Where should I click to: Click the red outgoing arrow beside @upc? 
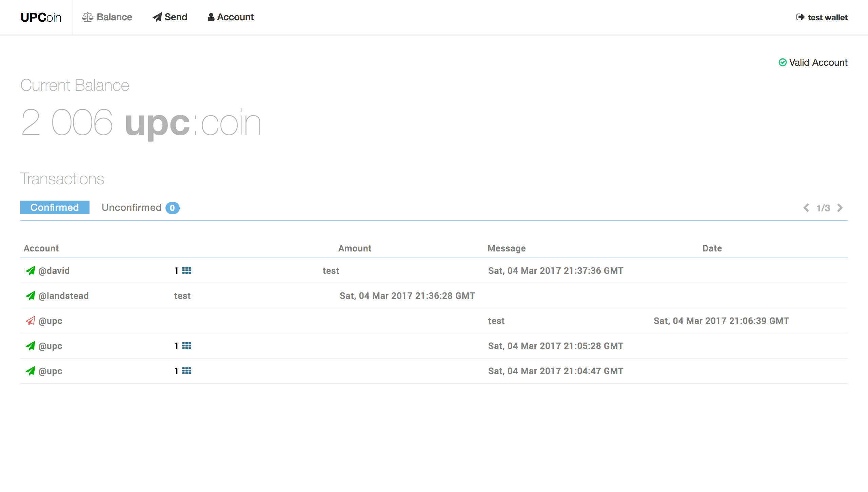31,321
